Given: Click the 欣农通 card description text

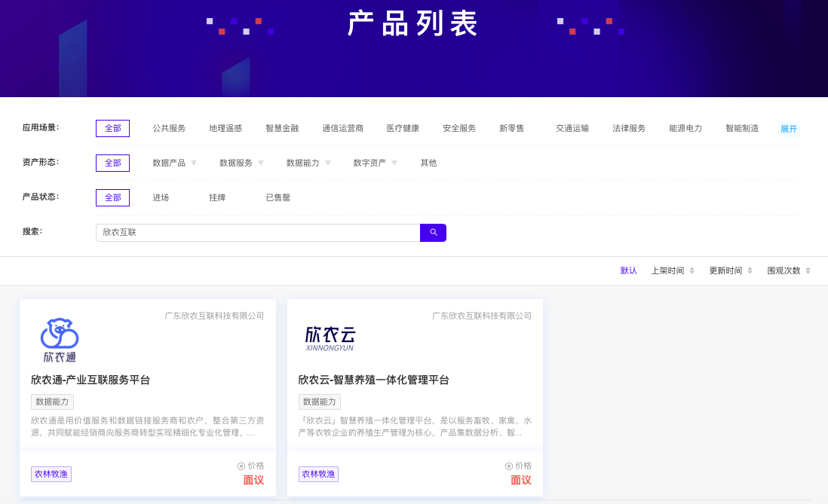Looking at the screenshot, I should [147, 426].
